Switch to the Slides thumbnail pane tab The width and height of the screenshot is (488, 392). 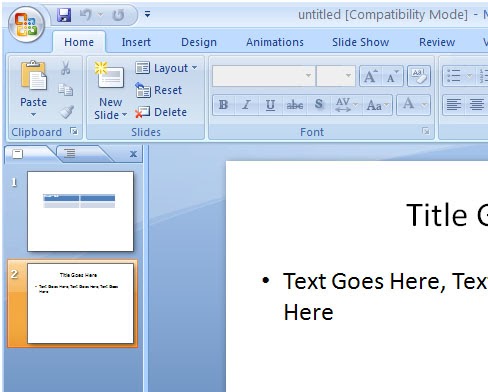coord(18,154)
